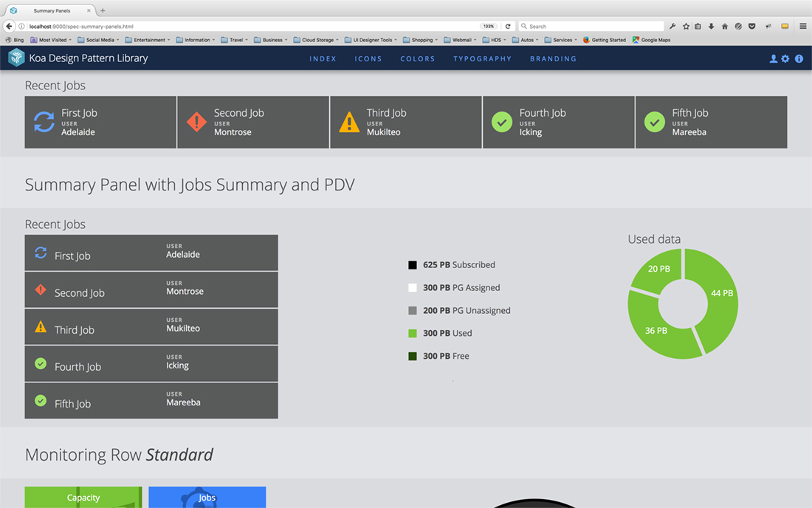Open the TYPOGRAPHY navigation tab

coord(482,59)
